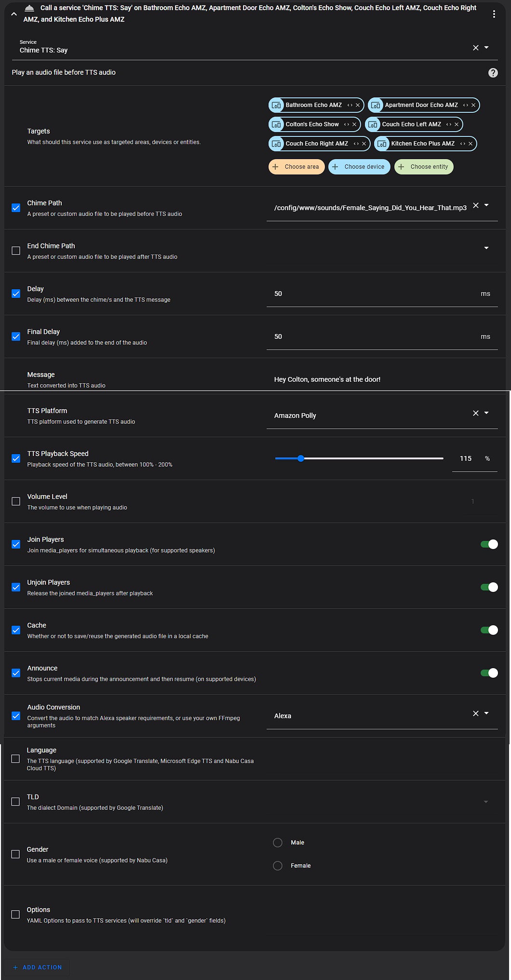The image size is (511, 980).
Task: Click the TTS Playback Speed slider handle
Action: click(x=301, y=458)
